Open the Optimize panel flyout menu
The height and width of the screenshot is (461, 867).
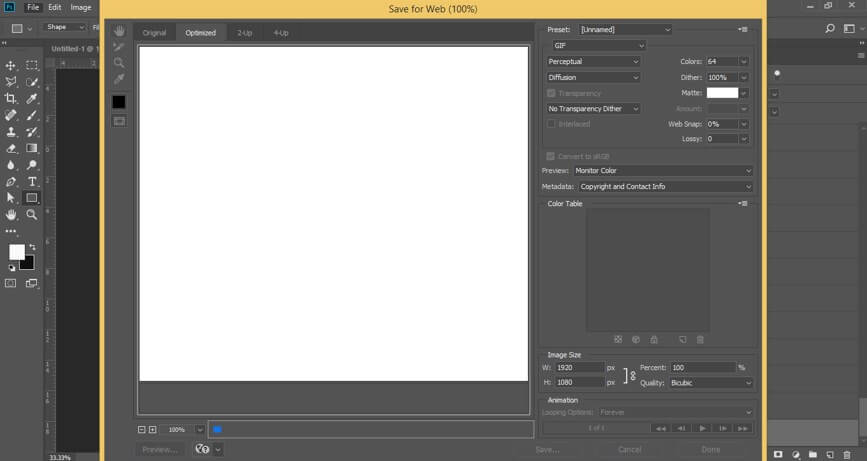point(743,29)
